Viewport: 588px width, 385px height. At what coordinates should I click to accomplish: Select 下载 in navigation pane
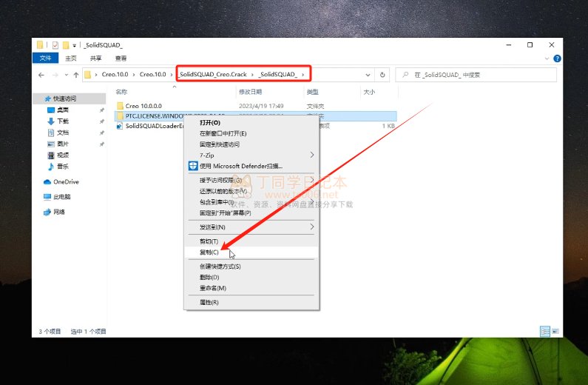(x=62, y=121)
